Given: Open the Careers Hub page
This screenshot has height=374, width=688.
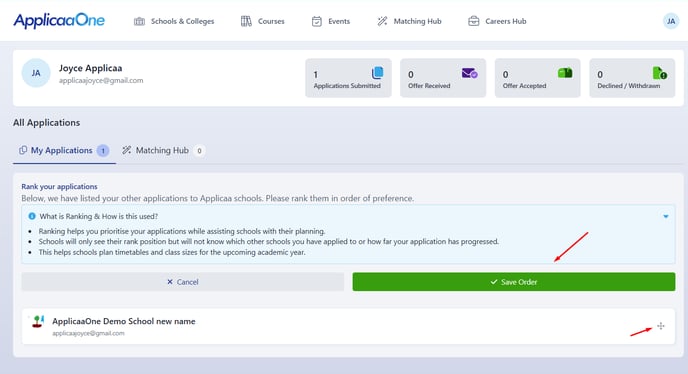Looking at the screenshot, I should click(497, 21).
